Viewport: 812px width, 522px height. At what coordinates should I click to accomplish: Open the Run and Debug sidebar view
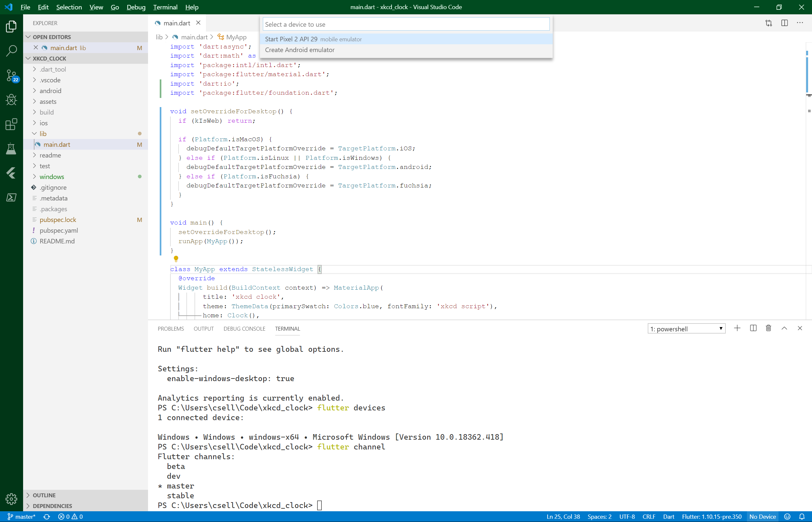[x=11, y=100]
